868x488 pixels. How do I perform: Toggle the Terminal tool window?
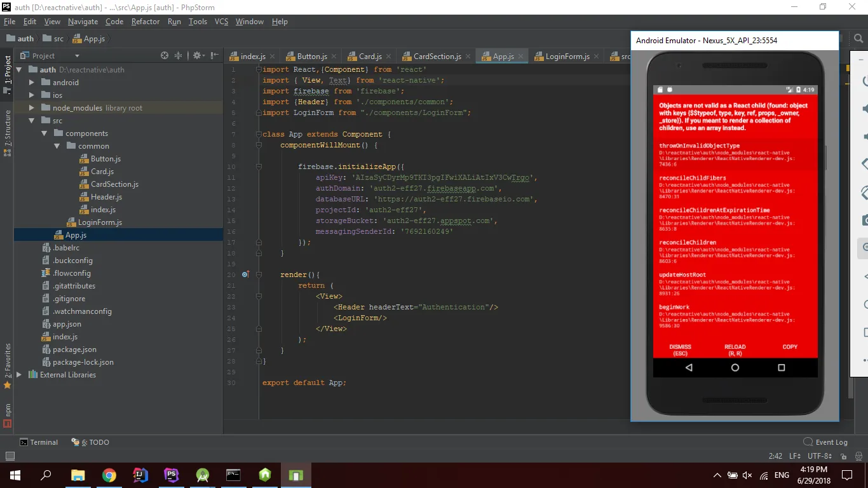click(38, 442)
